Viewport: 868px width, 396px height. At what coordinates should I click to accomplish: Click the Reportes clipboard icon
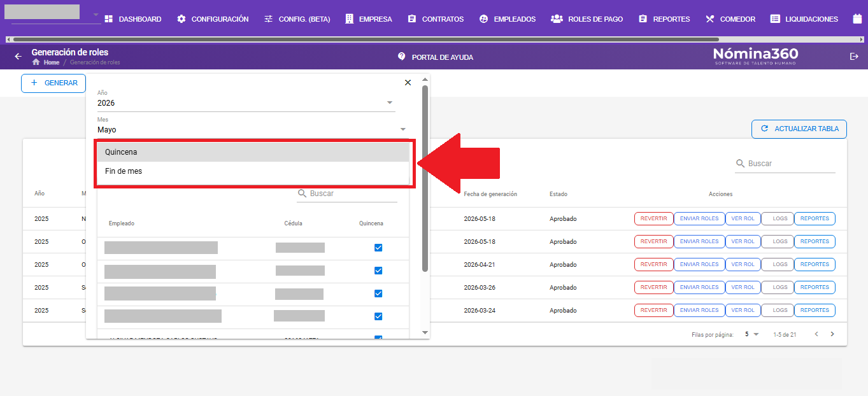(643, 19)
